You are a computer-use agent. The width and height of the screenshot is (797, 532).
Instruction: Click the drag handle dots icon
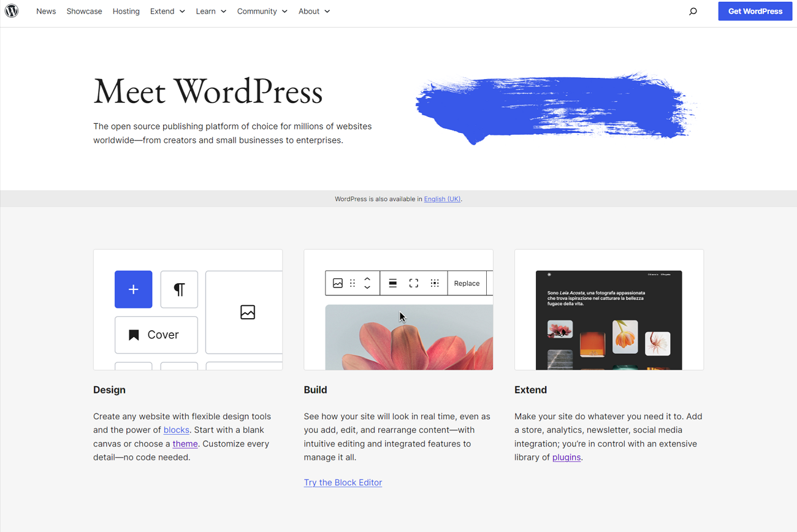pos(353,283)
